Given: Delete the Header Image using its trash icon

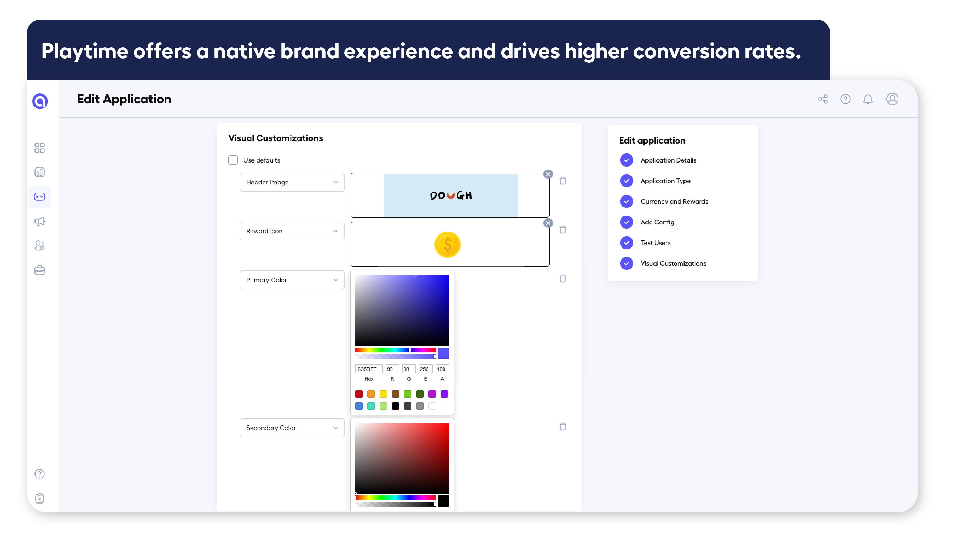Looking at the screenshot, I should [x=563, y=181].
